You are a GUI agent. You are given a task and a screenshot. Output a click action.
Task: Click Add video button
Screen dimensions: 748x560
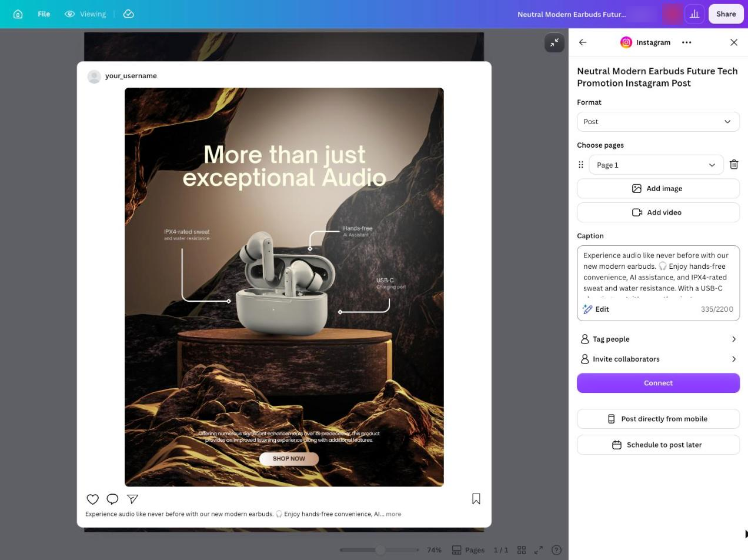[x=658, y=212]
